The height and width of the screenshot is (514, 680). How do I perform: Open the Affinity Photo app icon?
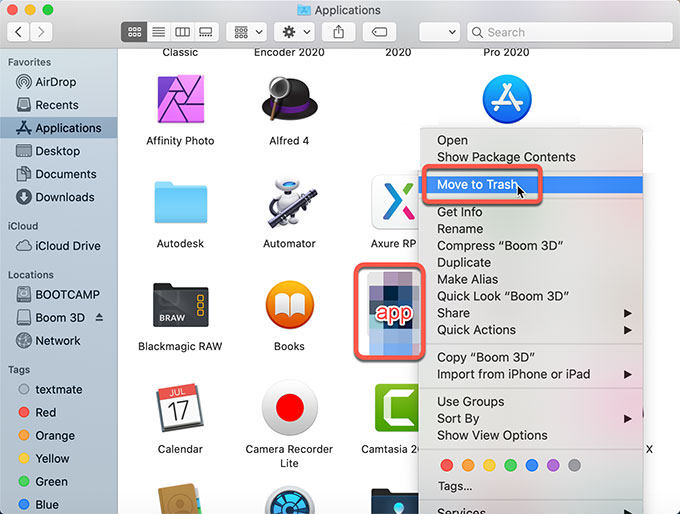pos(180,99)
